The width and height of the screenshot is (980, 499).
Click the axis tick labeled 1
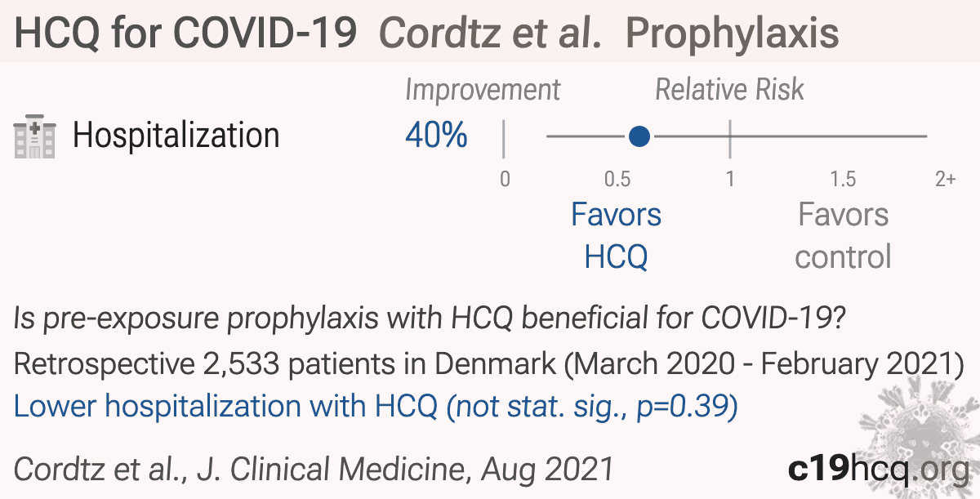point(730,179)
